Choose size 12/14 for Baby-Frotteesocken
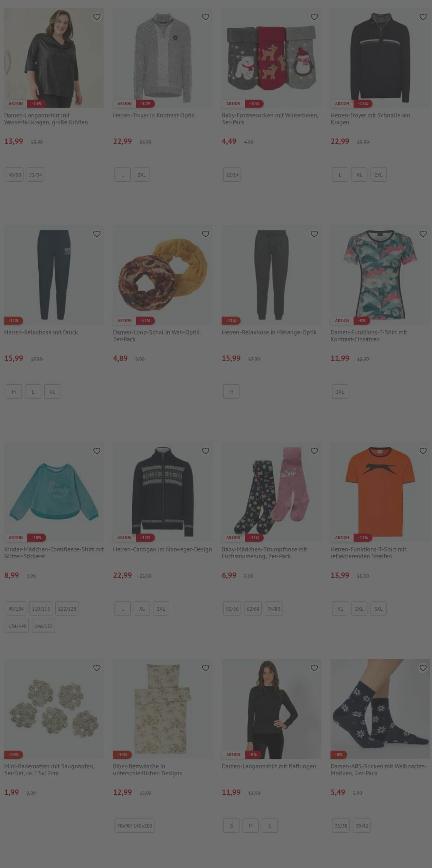 232,175
